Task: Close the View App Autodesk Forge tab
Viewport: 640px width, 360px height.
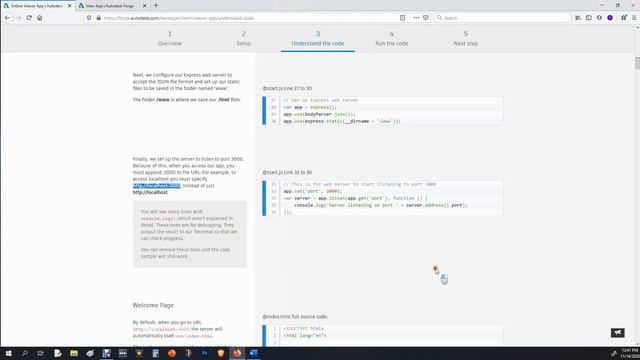Action: coord(144,6)
